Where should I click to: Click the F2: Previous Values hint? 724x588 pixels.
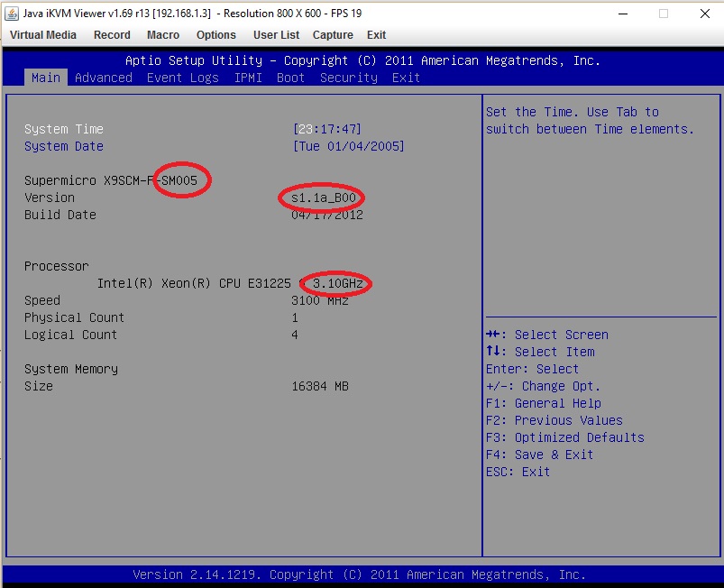click(554, 420)
